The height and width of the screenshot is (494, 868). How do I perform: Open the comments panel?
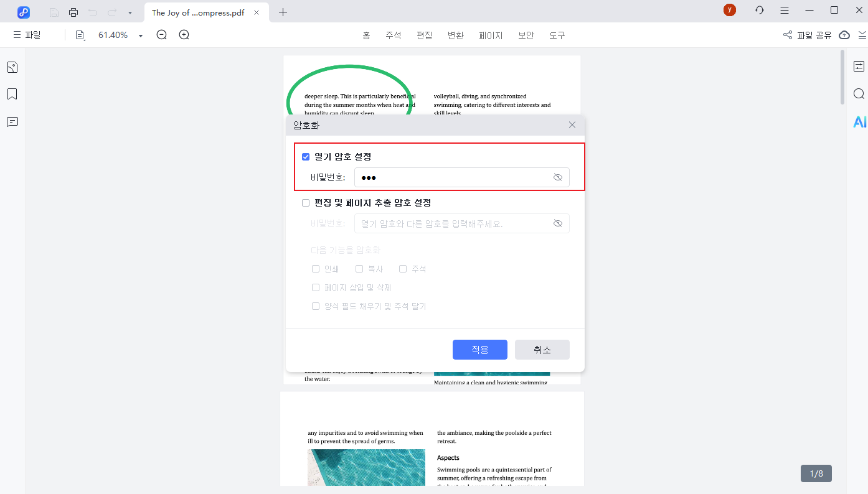[x=12, y=121]
